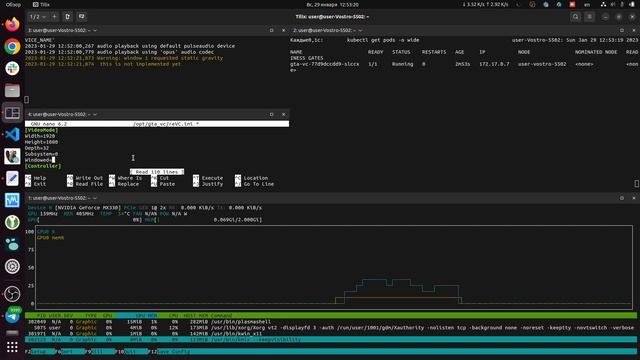Screen dimensions: 640x360
Task: Click the [Controller] line in nano
Action: tap(43, 166)
